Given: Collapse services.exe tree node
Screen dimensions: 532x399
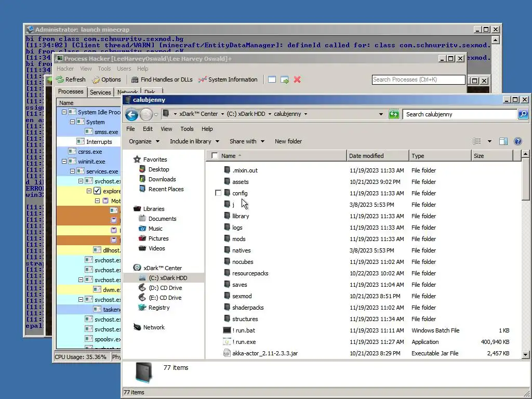Looking at the screenshot, I should pos(72,171).
